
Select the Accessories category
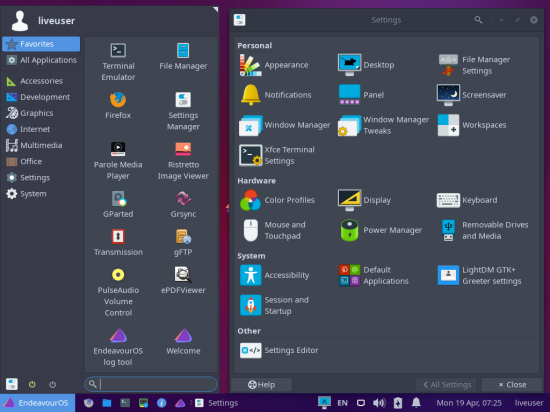pos(41,81)
